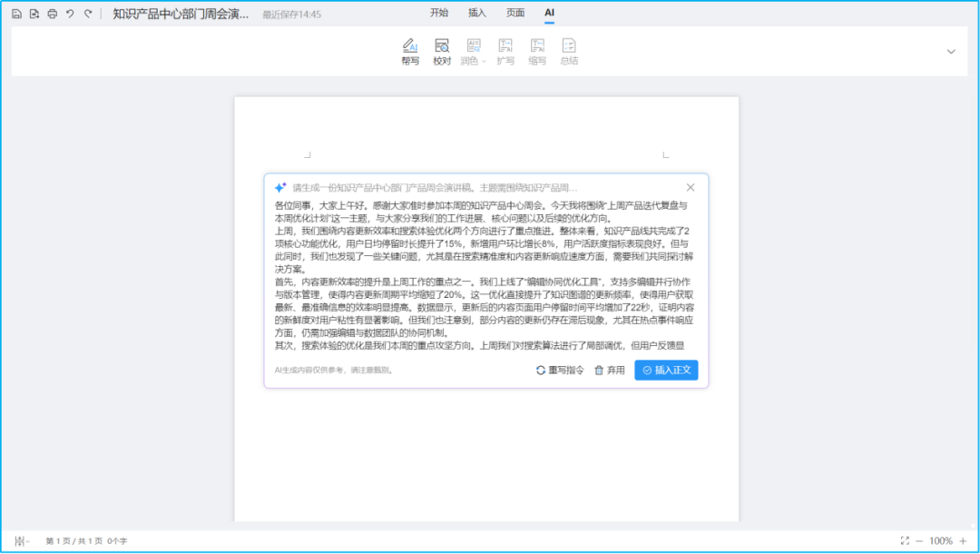The height and width of the screenshot is (554, 980).
Task: Click the 扩写 expand-writing icon
Action: click(x=505, y=49)
